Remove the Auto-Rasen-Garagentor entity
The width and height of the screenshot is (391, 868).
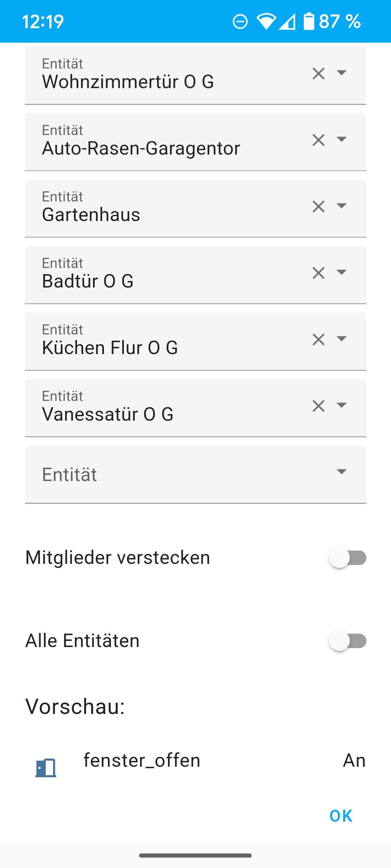pos(318,140)
